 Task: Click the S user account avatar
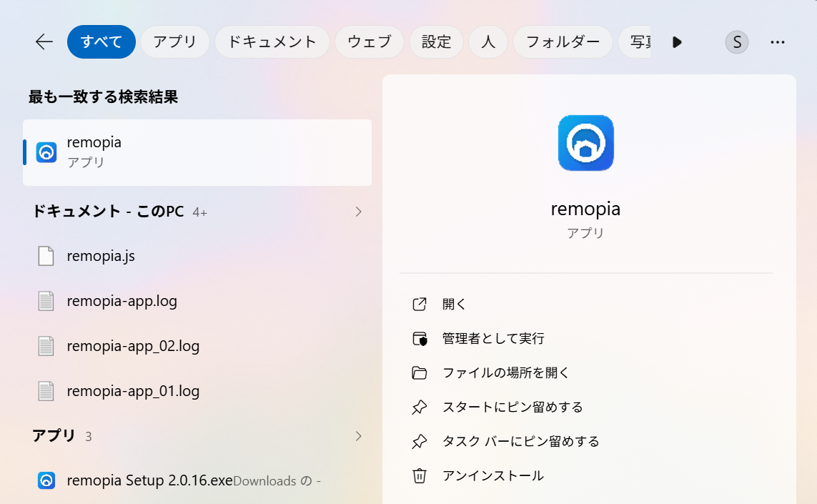737,41
